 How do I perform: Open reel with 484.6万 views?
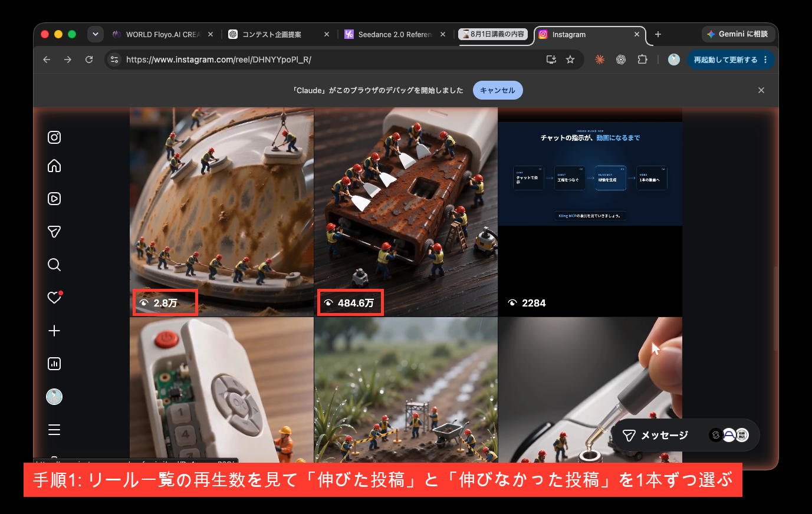(406, 212)
